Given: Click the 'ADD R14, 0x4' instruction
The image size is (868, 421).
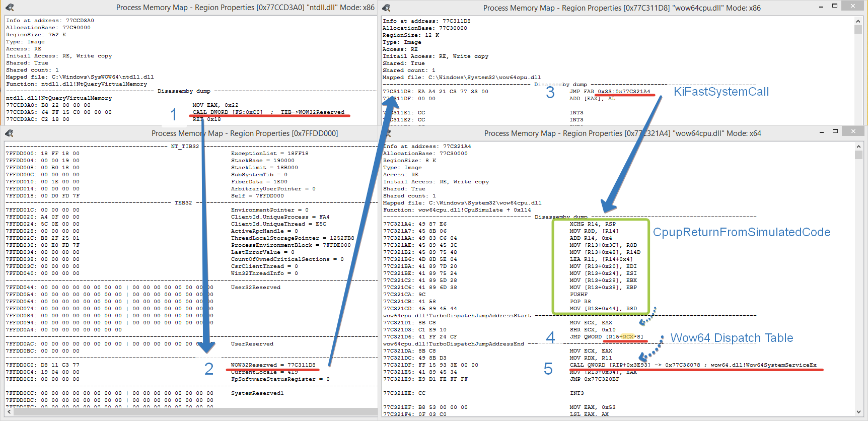Looking at the screenshot, I should [x=591, y=238].
